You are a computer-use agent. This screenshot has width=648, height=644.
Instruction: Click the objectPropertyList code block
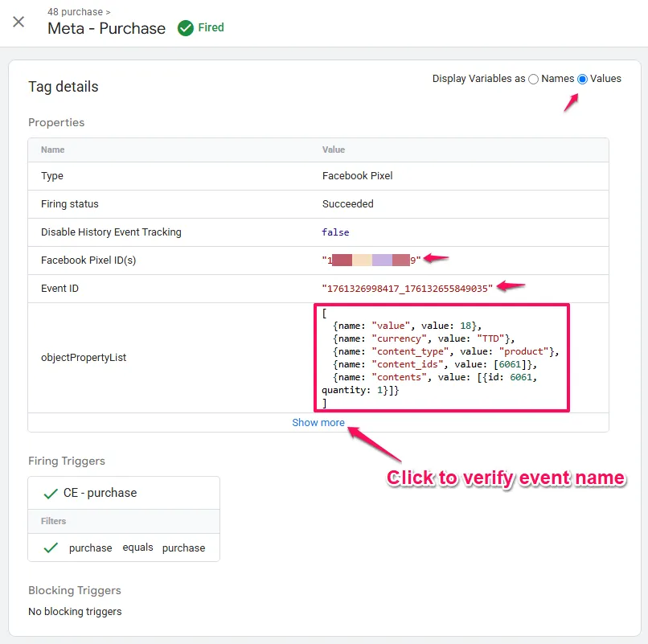441,358
